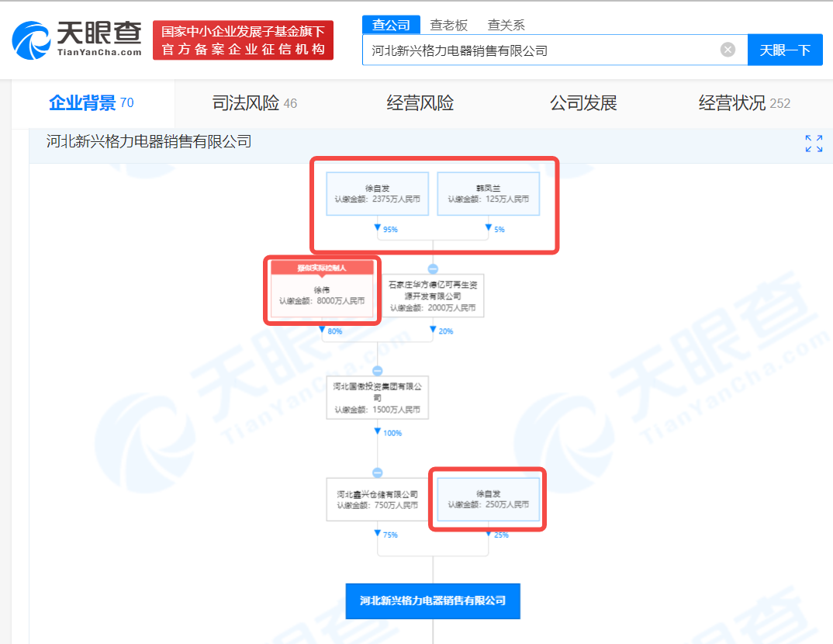Collapse the branch above 石家庄华方 node

coord(433,269)
